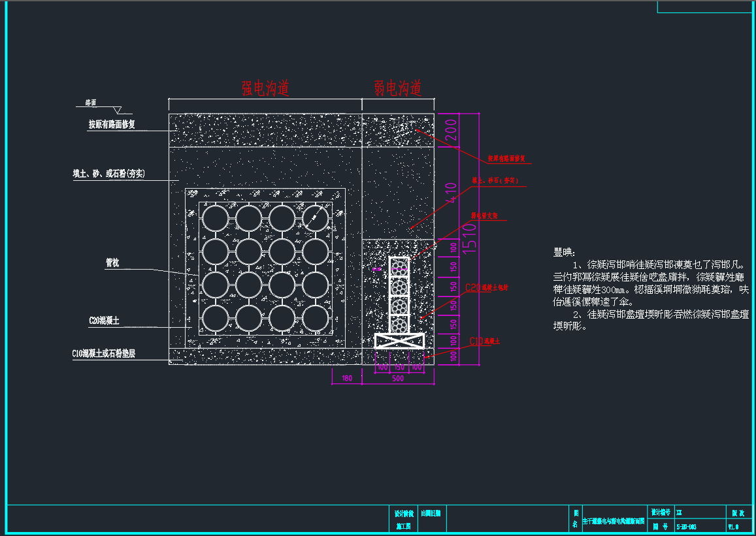756x536 pixels.
Task: Click the 按原有路面修复 label on the left
Action: 112,124
